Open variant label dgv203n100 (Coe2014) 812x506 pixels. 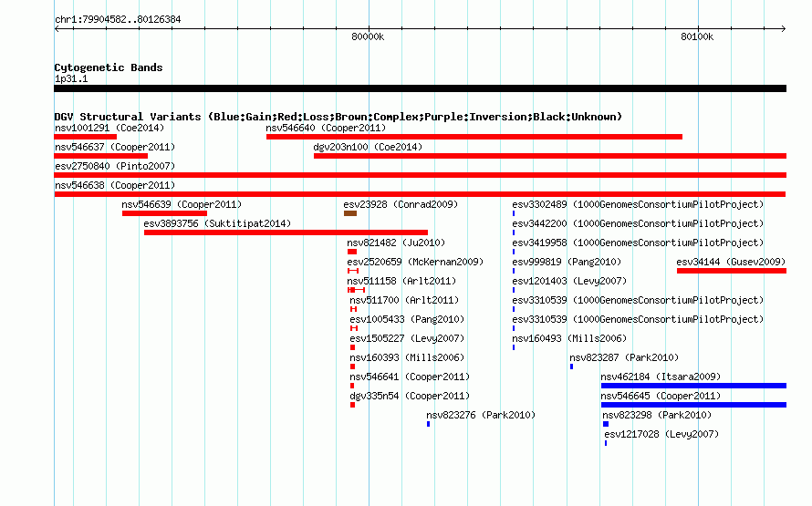point(368,147)
